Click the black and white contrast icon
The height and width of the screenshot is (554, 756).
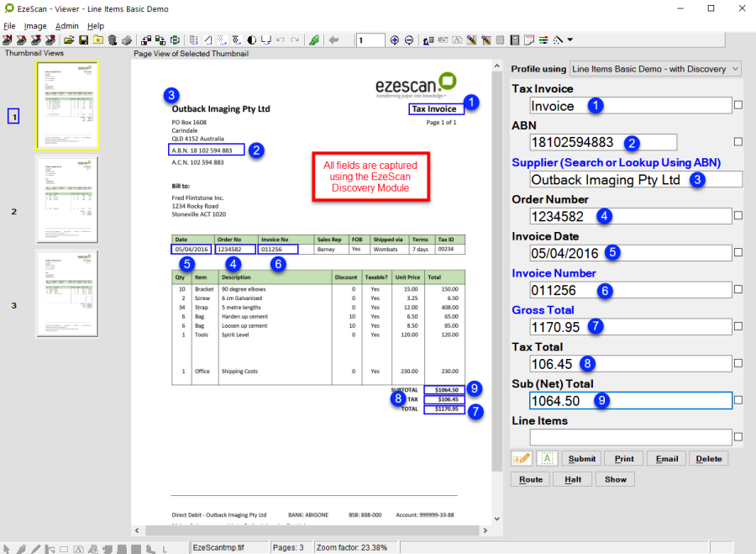251,40
